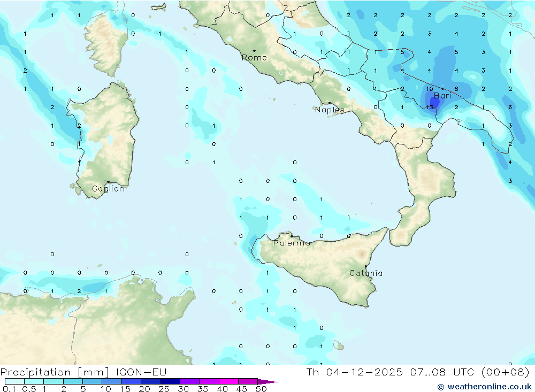Click the precipitation value 8 right of Bari
Viewport: 535px width, 392px height.
tap(456, 89)
